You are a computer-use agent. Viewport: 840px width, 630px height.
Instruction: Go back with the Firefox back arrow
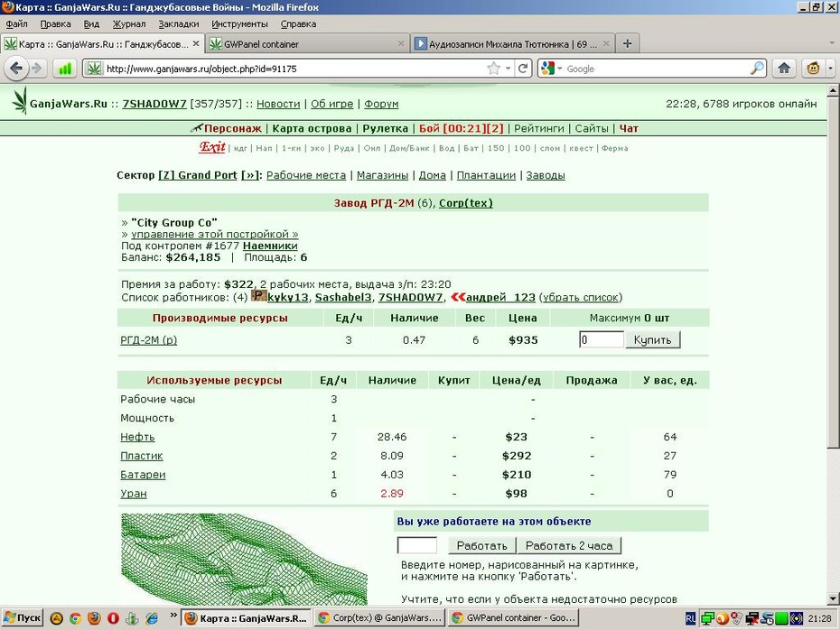tap(16, 69)
